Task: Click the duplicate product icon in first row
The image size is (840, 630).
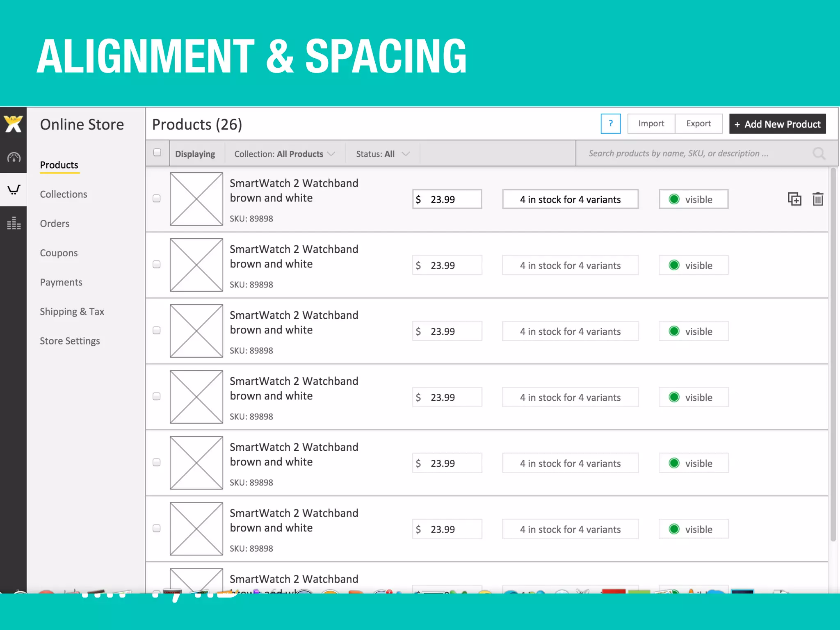Action: 794,199
